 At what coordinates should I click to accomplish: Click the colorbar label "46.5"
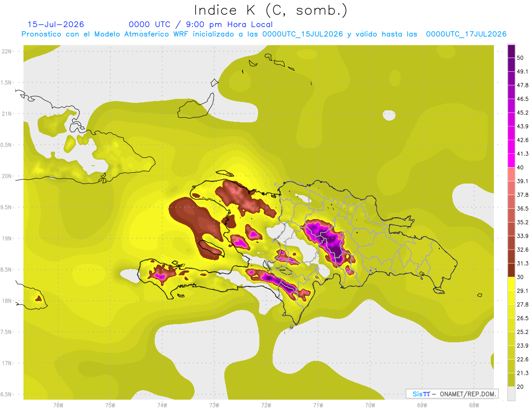tap(523, 99)
